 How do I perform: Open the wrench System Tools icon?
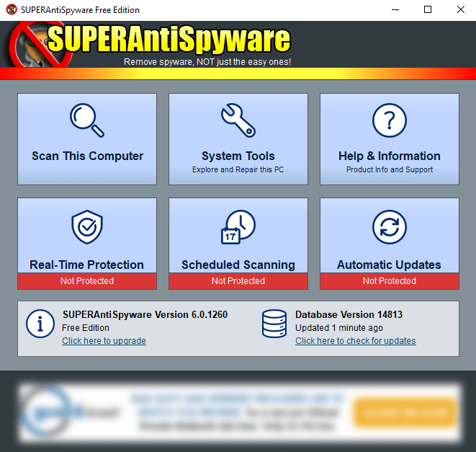tap(238, 120)
